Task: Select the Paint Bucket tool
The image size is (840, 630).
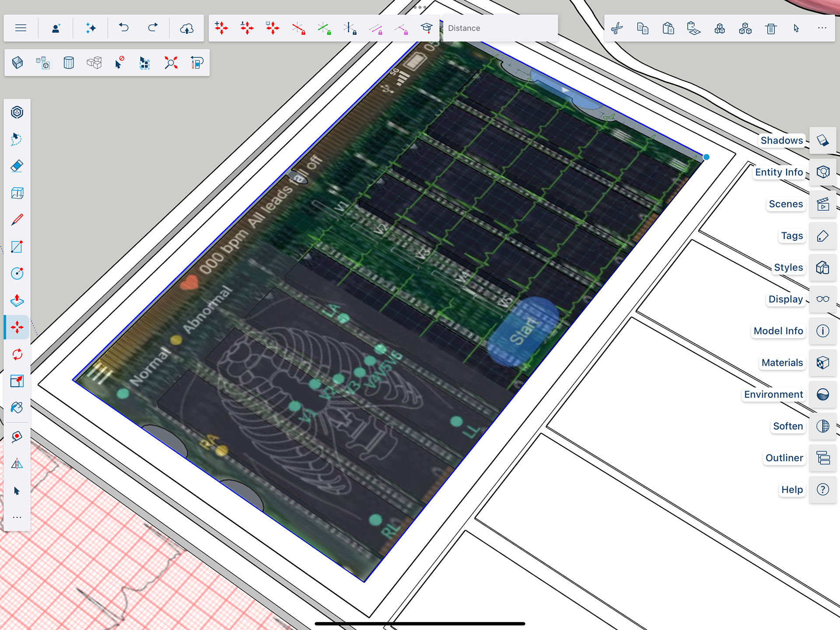Action: 17,408
